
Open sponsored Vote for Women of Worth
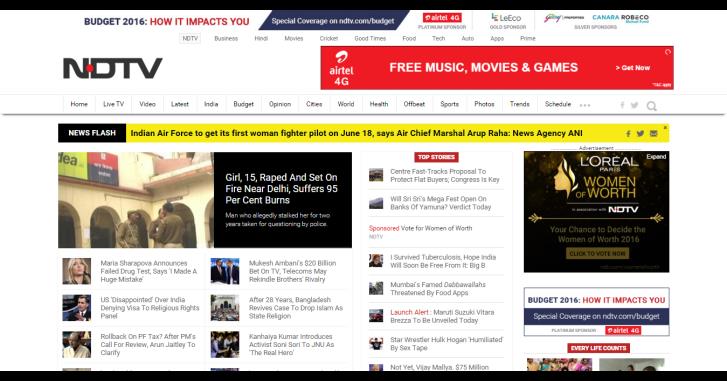click(x=421, y=228)
